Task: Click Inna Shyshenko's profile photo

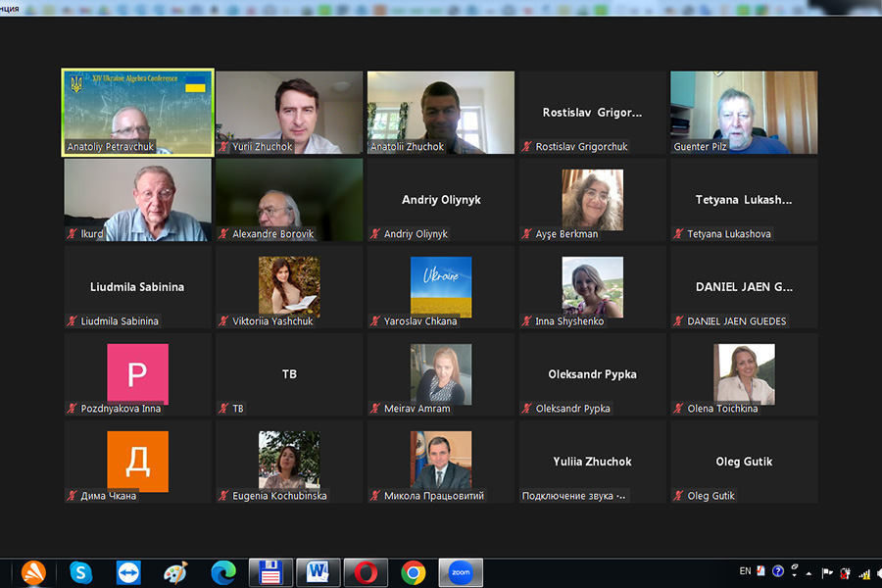Action: (x=592, y=287)
